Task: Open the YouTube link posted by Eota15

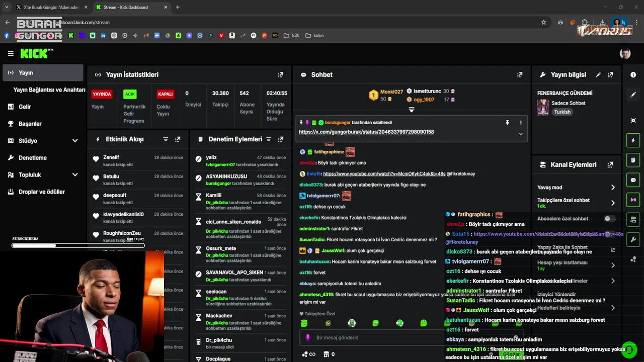Action: pyautogui.click(x=384, y=173)
